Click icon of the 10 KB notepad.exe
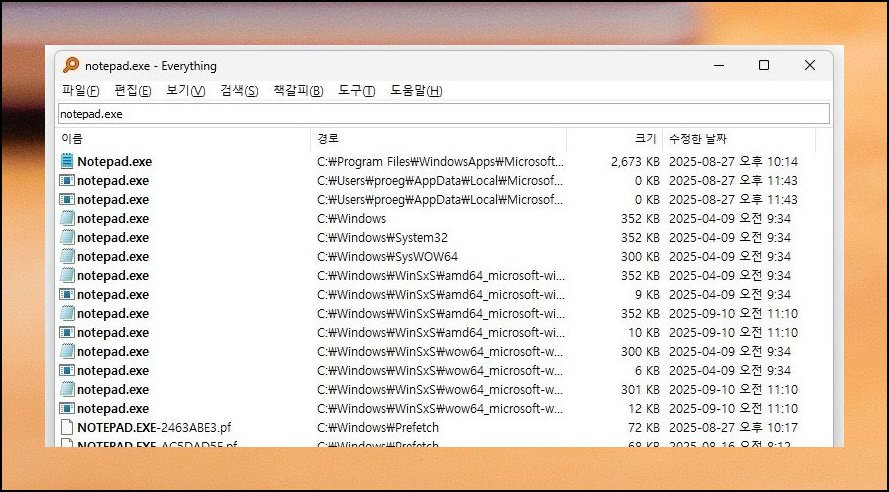889x492 pixels. (x=67, y=332)
